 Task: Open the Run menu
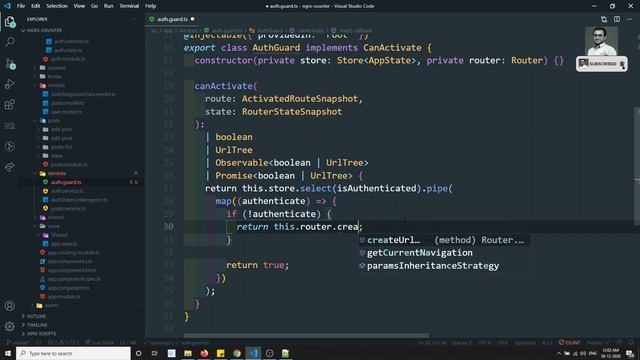[x=109, y=6]
